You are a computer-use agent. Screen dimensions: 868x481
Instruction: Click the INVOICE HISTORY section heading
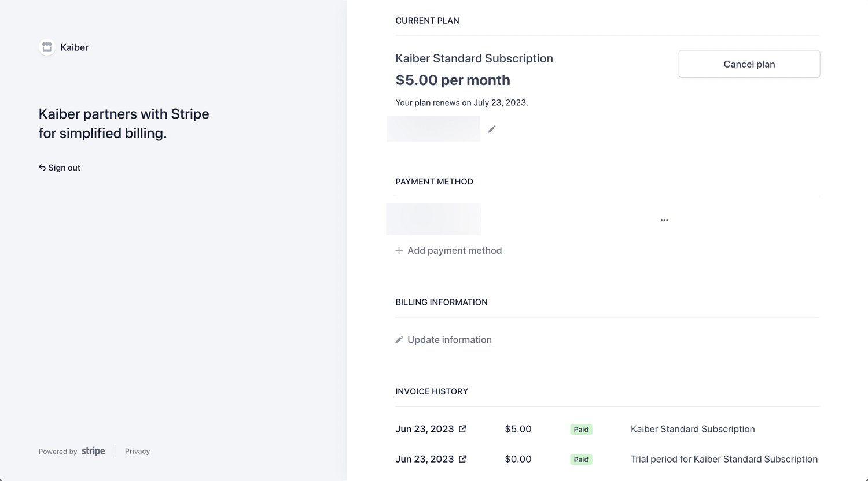[432, 391]
